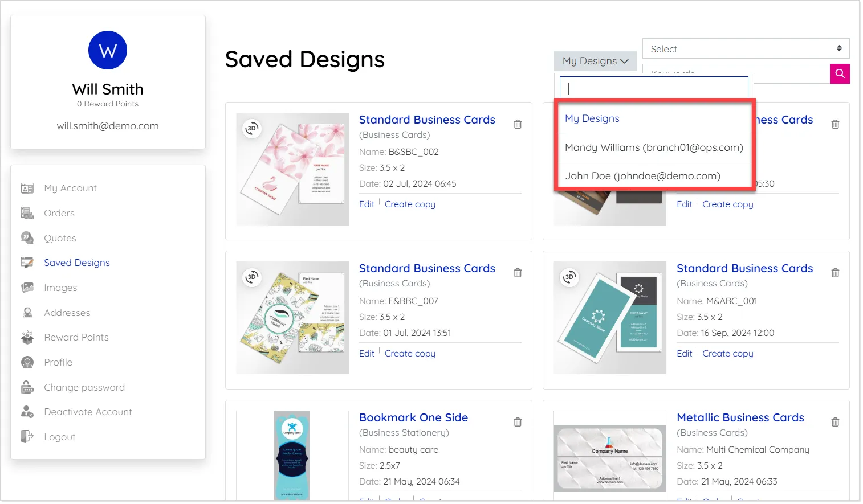This screenshot has height=504, width=863.
Task: Click the Reward Points gift icon
Action: pyautogui.click(x=27, y=337)
